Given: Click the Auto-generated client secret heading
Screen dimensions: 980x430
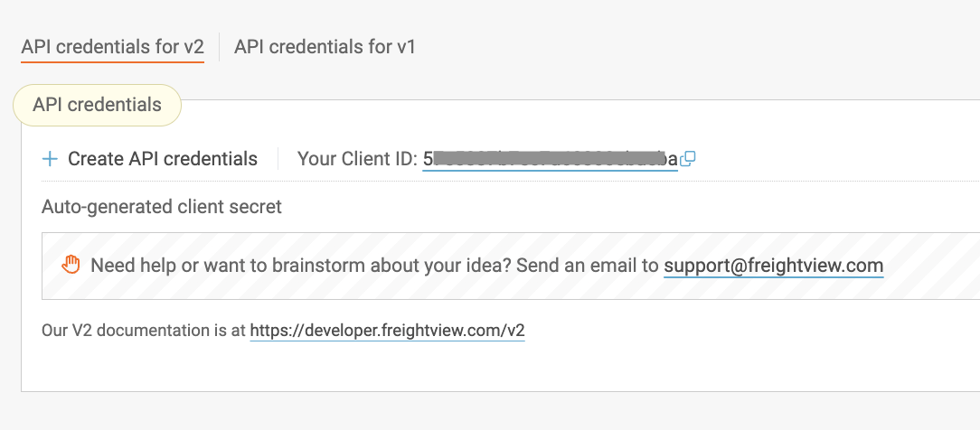Looking at the screenshot, I should (x=162, y=207).
